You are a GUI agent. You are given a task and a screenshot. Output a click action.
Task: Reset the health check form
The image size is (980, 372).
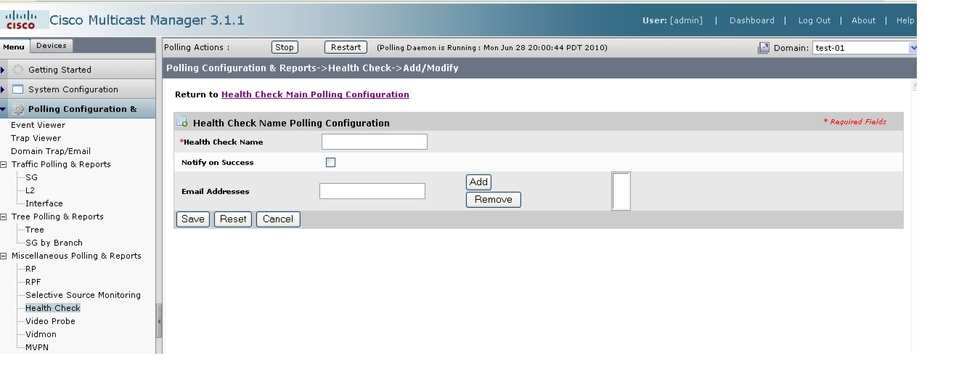[233, 219]
